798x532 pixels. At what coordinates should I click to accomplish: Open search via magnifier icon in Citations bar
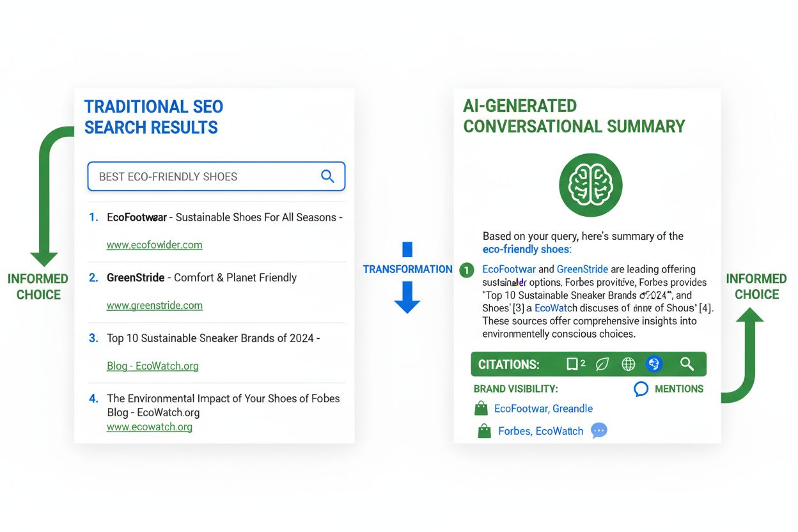(687, 364)
